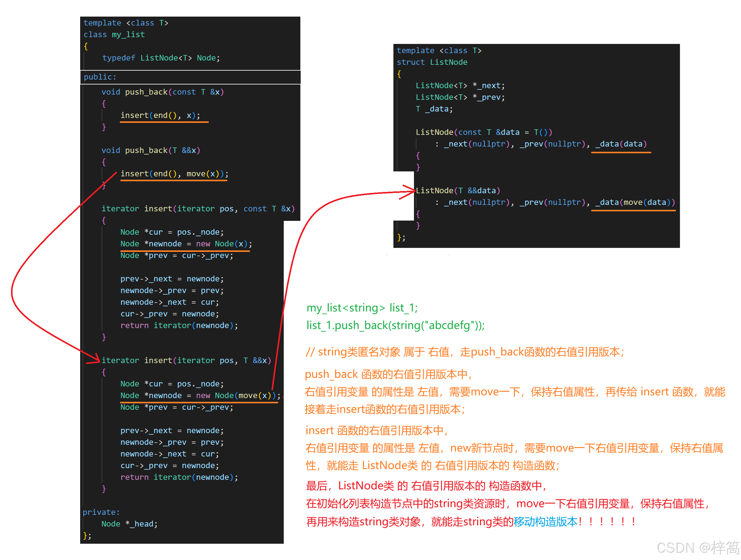
Task: Click the underlined 'insert(end(), x);' call
Action: tap(160, 116)
